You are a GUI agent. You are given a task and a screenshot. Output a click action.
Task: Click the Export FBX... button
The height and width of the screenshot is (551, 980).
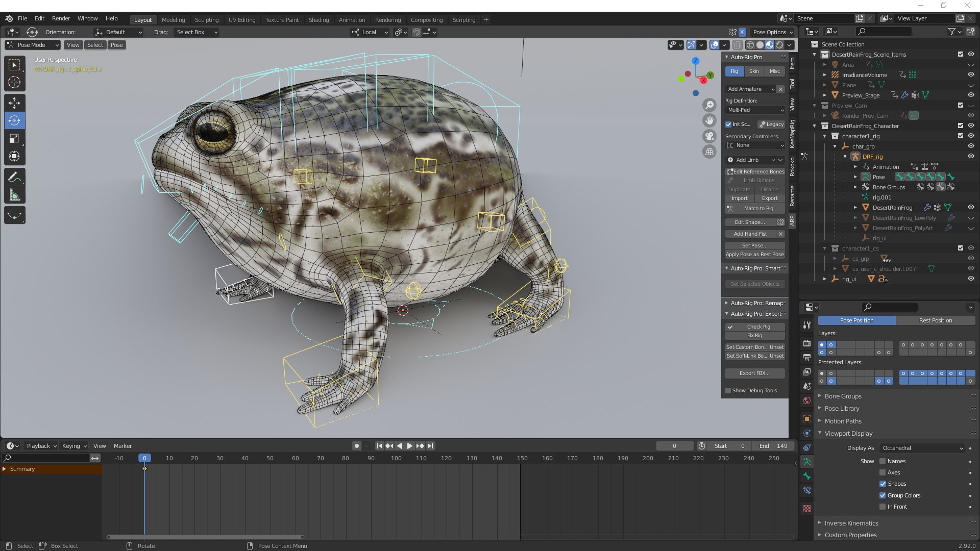pyautogui.click(x=755, y=373)
